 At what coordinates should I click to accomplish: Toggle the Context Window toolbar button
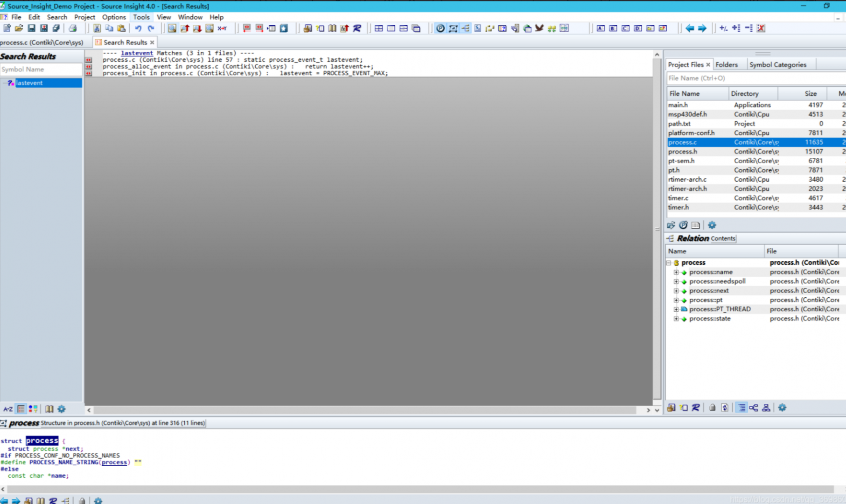click(x=453, y=28)
